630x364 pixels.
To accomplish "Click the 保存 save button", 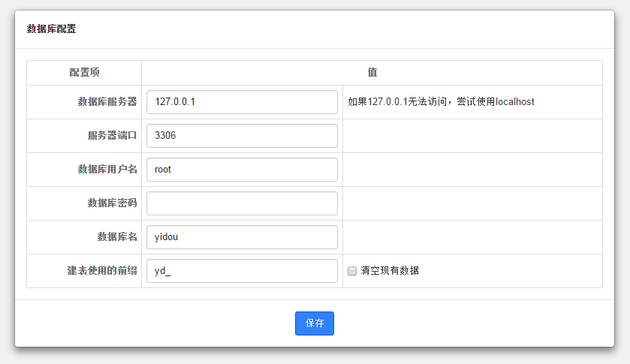I will click(x=314, y=323).
